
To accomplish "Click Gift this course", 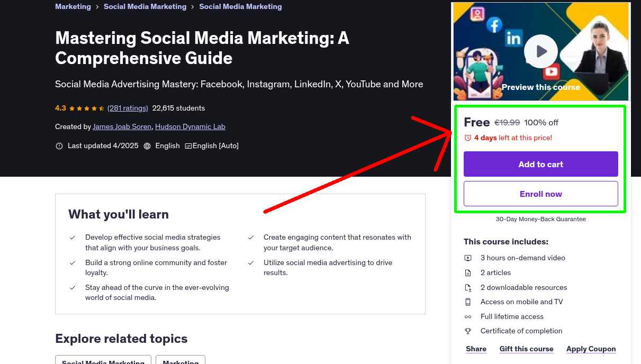I will 526,349.
